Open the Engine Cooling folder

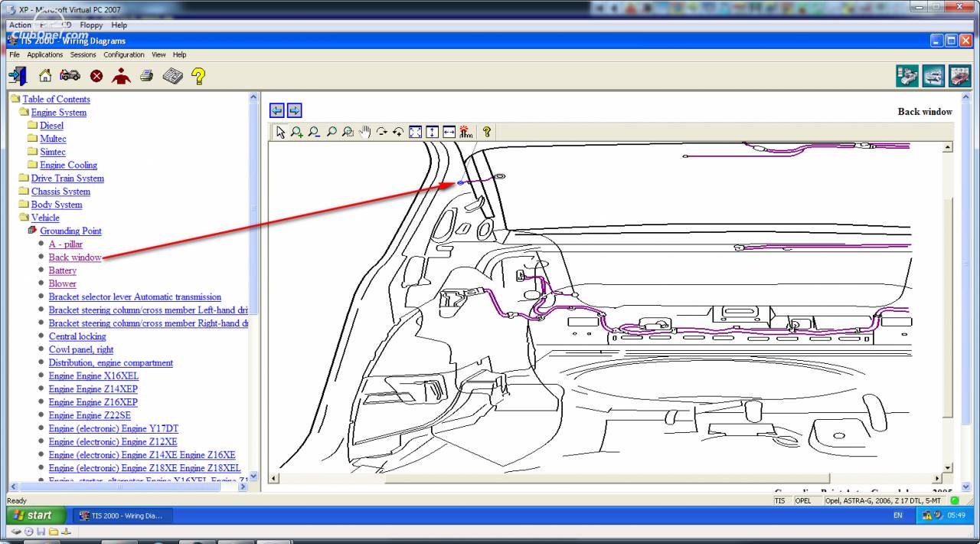click(x=69, y=165)
